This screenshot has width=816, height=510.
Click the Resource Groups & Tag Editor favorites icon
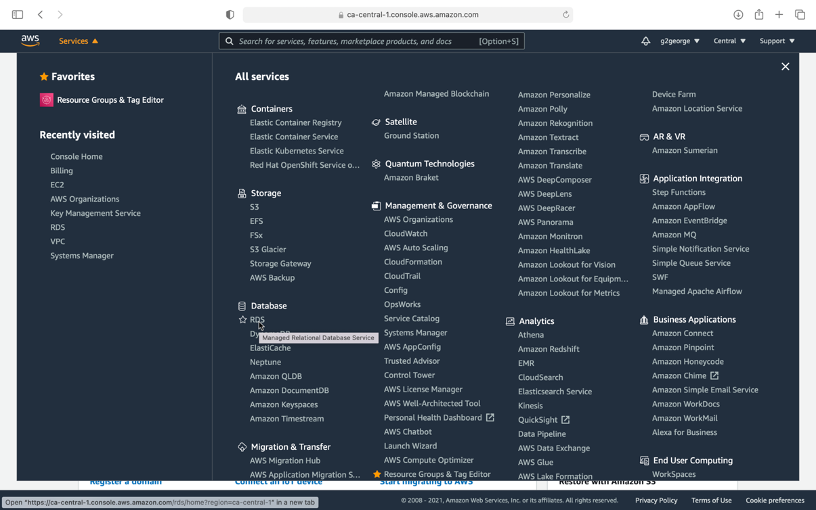pyautogui.click(x=46, y=100)
